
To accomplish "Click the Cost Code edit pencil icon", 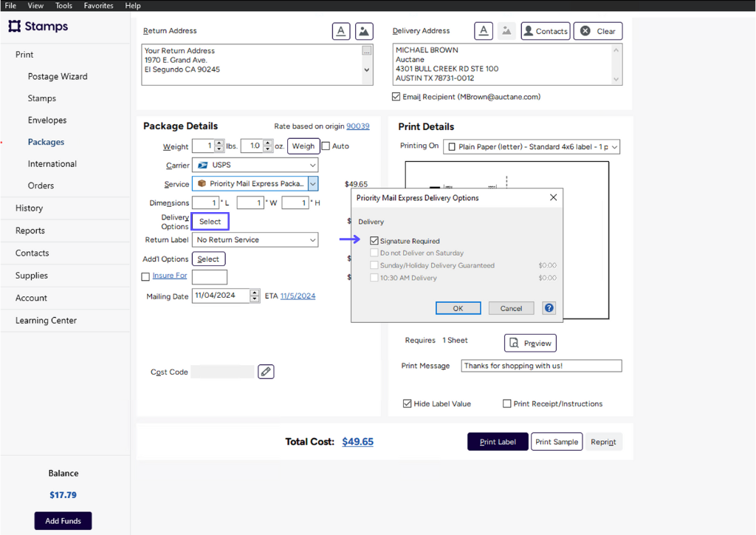I will [266, 372].
